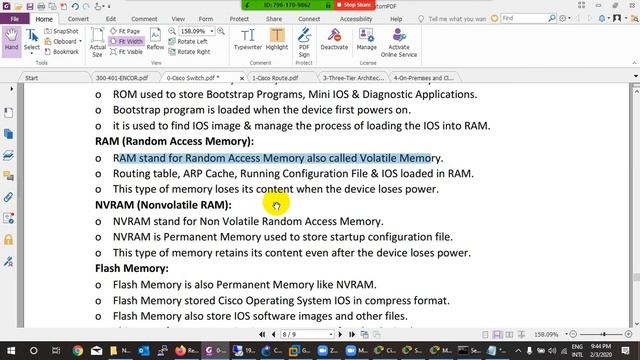Open Windows Start menu
The height and width of the screenshot is (360, 640).
click(11, 351)
